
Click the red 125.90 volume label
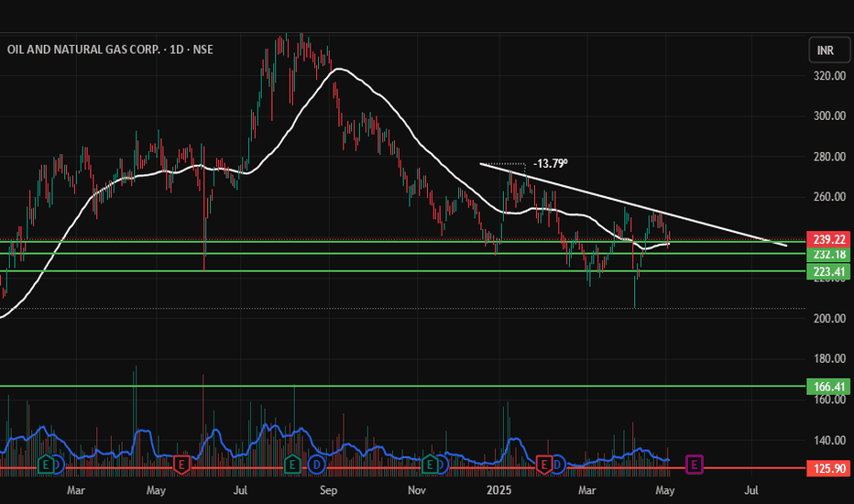click(827, 468)
